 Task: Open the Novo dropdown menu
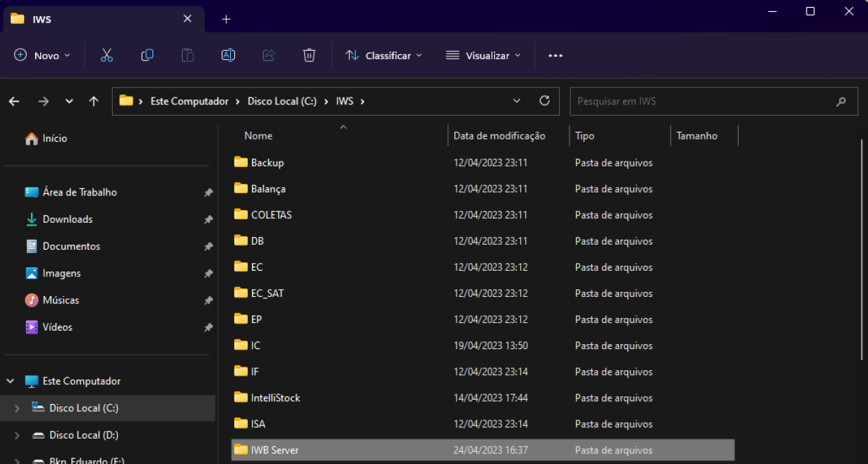42,55
